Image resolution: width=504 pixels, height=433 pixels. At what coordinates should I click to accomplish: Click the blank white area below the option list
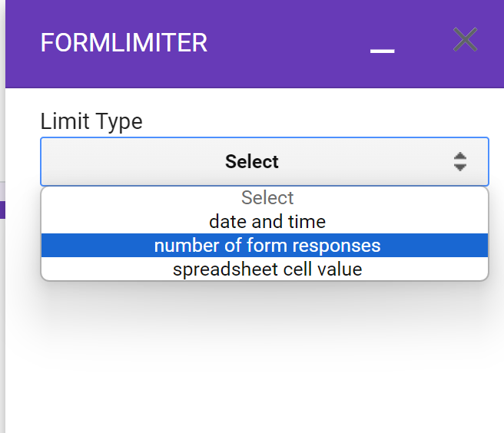point(261,353)
